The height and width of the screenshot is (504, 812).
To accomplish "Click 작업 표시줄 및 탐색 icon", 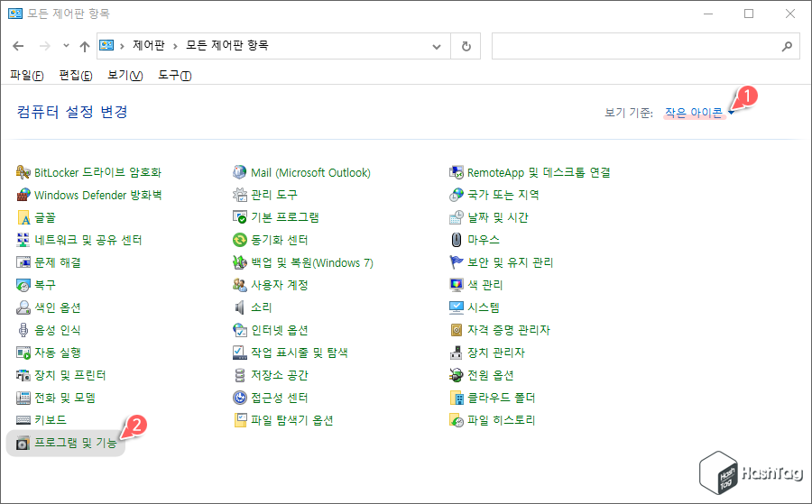I will click(x=239, y=353).
